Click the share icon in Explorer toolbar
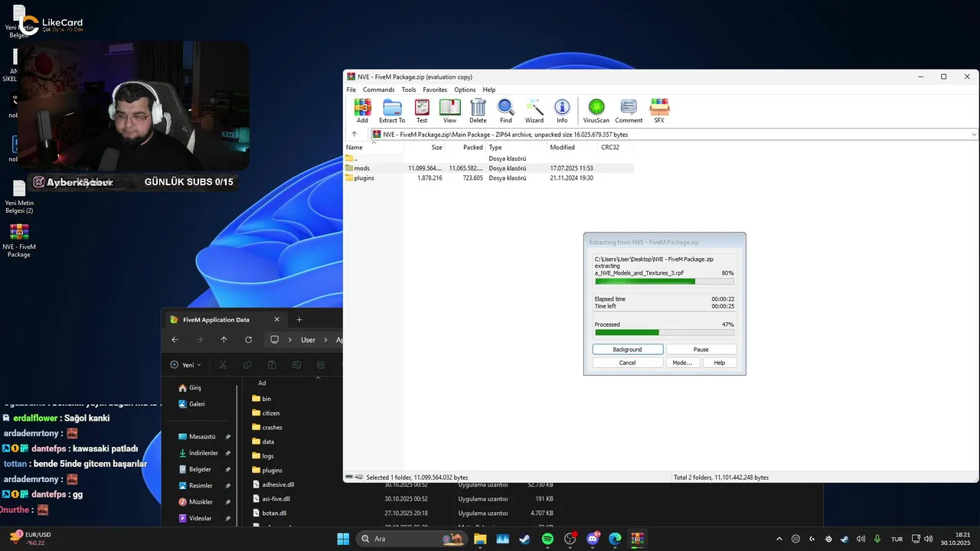The height and width of the screenshot is (551, 980). tap(321, 365)
